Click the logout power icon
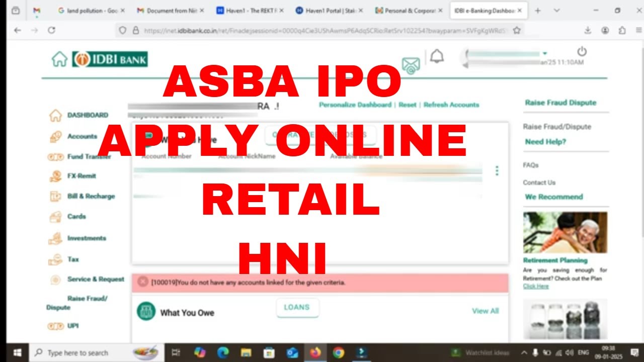This screenshot has width=644, height=362. pyautogui.click(x=582, y=51)
